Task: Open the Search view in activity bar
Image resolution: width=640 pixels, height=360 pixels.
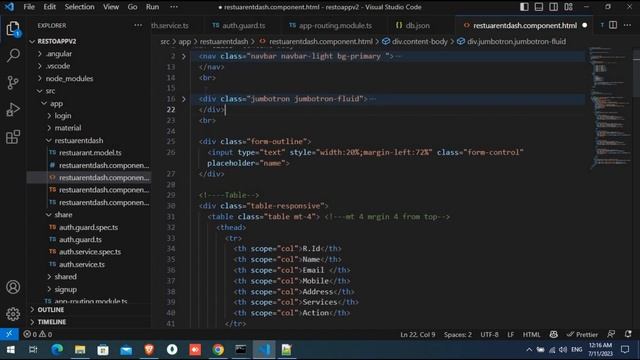Action: click(x=13, y=56)
